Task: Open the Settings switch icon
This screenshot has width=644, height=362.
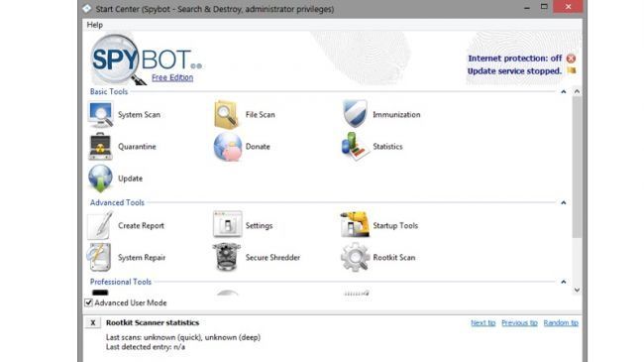Action: tap(228, 224)
